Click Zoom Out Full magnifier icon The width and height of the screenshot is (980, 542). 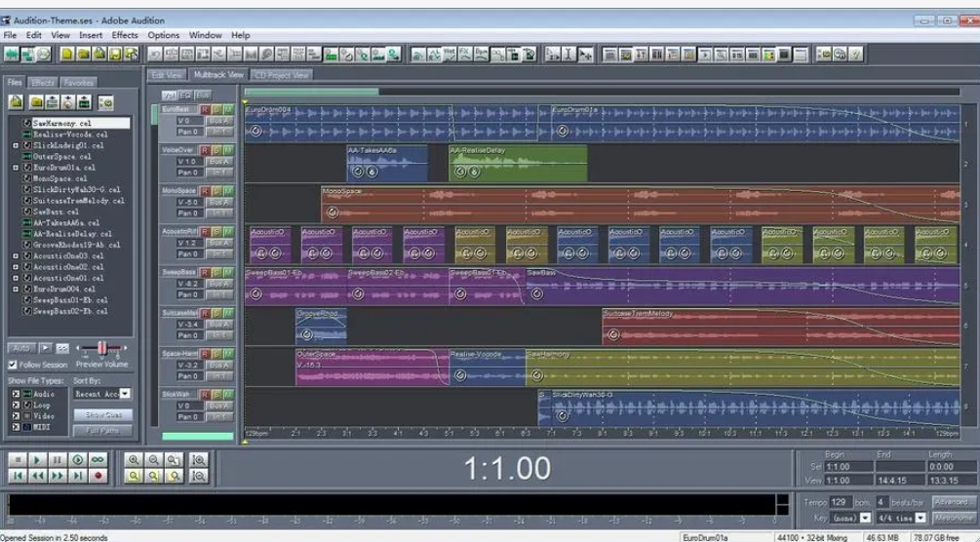click(175, 460)
